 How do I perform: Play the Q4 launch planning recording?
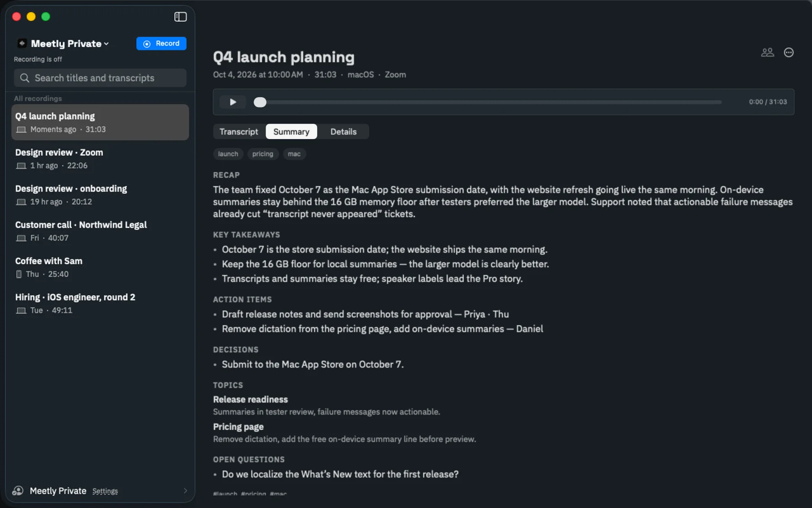(233, 102)
